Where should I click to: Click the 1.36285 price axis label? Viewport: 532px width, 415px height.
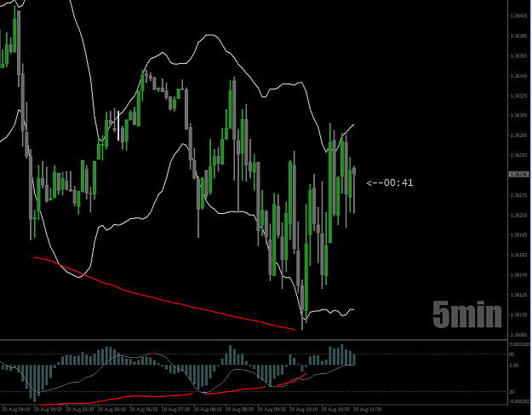519,135
